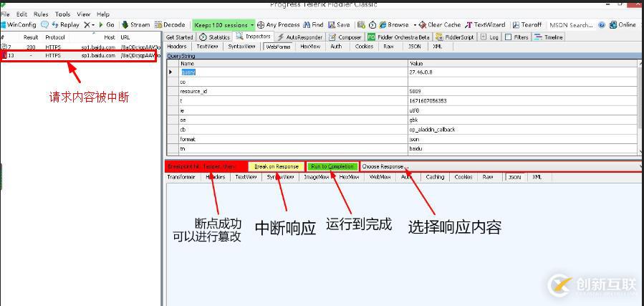The width and height of the screenshot is (644, 306).
Task: Sort sessions by Host column header
Action: (x=110, y=37)
